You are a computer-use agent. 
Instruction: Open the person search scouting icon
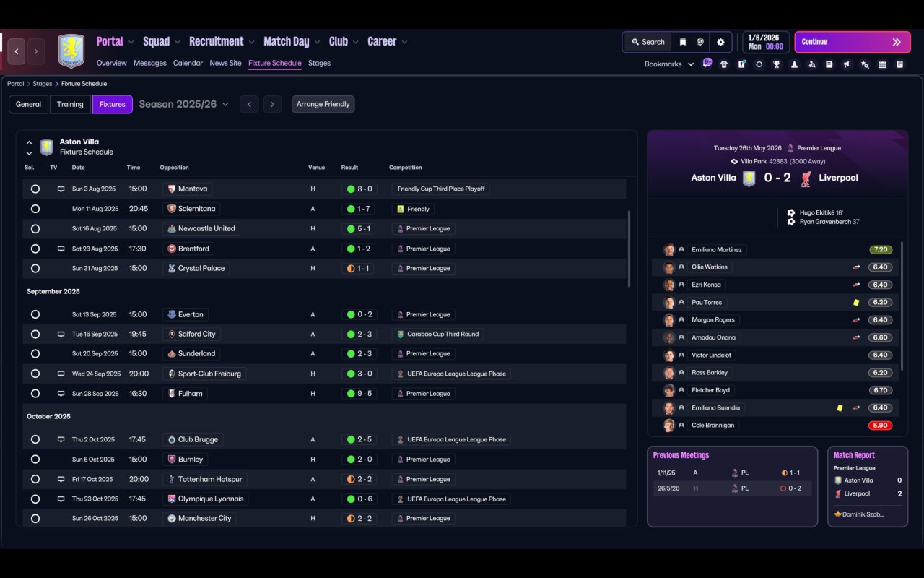[812, 64]
